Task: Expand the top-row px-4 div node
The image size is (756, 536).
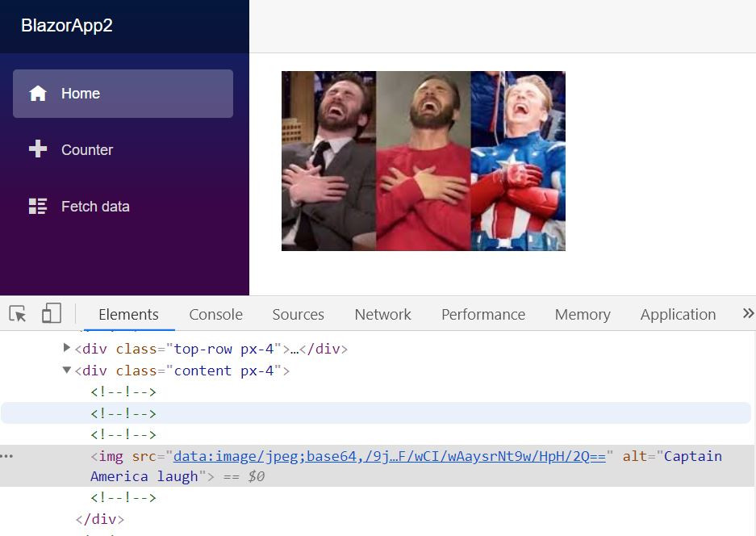Action: click(x=66, y=347)
